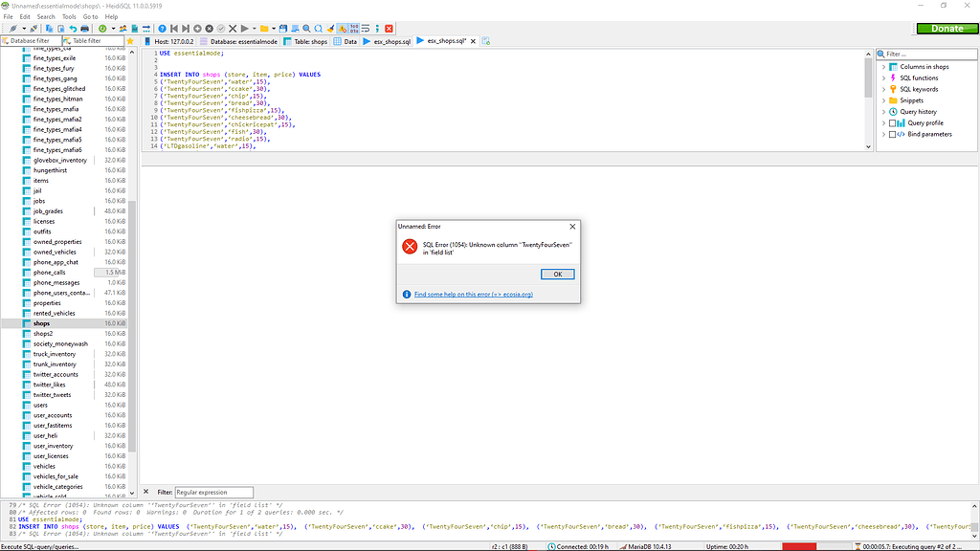
Task: Click the Refresh icon in the toolbar
Action: (103, 28)
